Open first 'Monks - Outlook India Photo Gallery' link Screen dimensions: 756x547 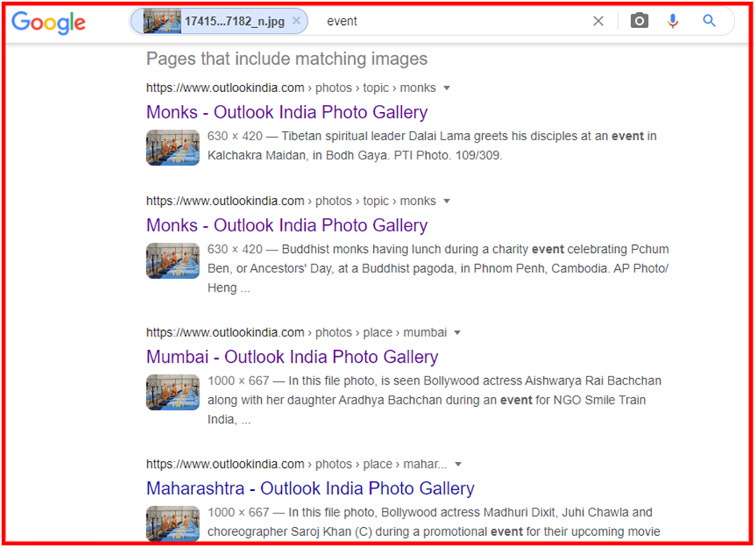[287, 112]
